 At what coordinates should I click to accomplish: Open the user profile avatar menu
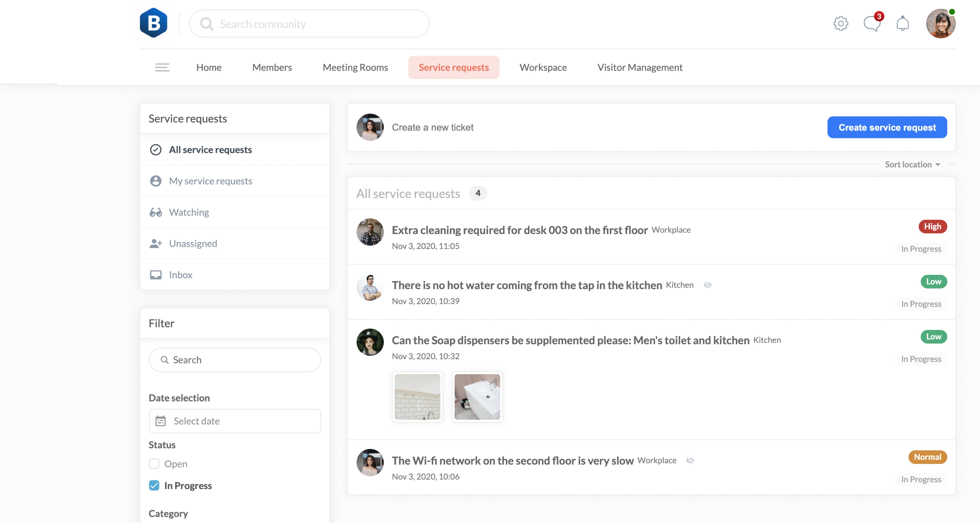pyautogui.click(x=940, y=24)
